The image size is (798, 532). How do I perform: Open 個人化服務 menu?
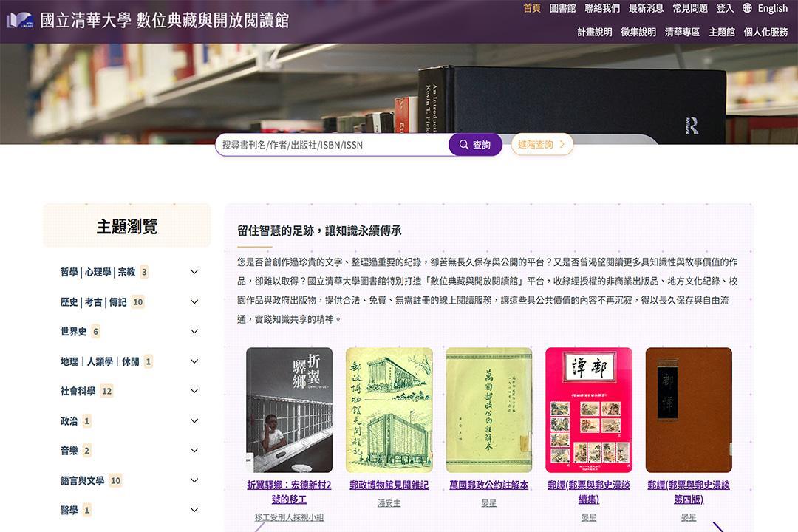pos(765,32)
